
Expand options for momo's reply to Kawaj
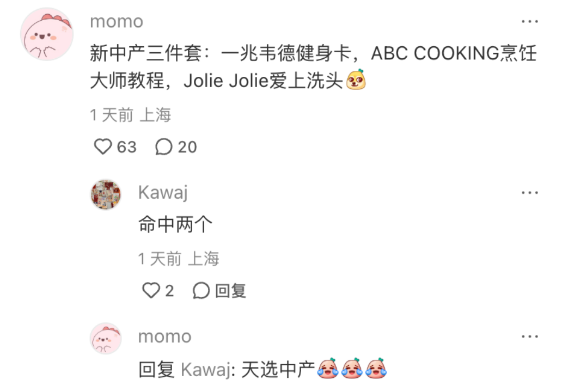coord(530,336)
